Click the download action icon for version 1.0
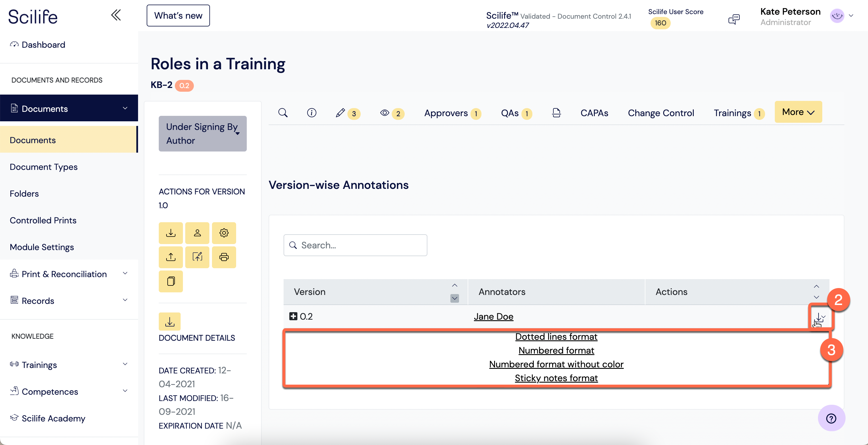Screen dimensions: 868x445 pos(171,233)
